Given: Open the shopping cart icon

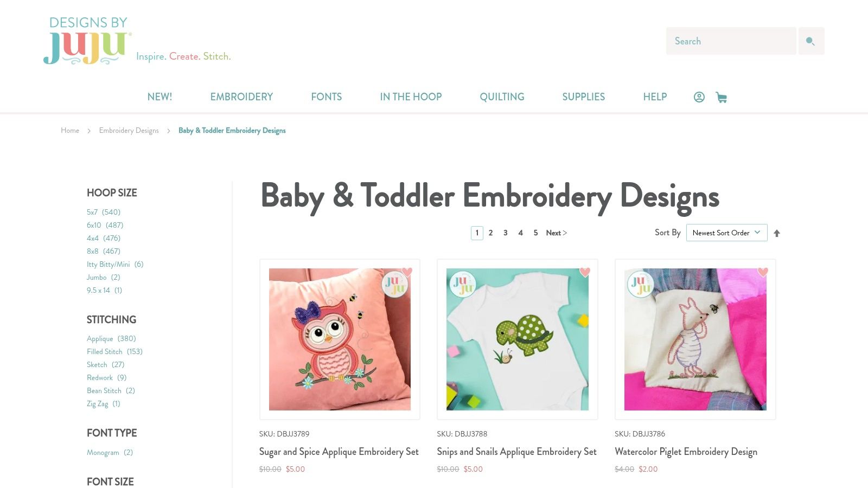Looking at the screenshot, I should coord(722,97).
